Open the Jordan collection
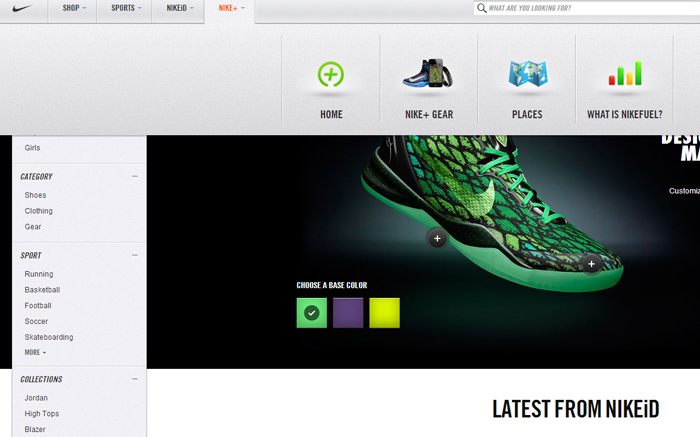Viewport: 700px width, 437px height. (x=36, y=398)
